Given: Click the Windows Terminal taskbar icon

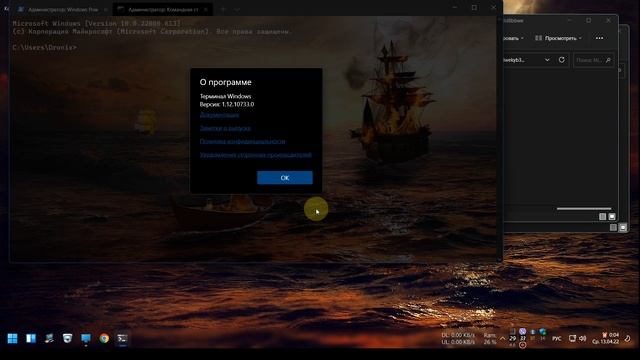Looking at the screenshot, I should pyautogui.click(x=122, y=338).
